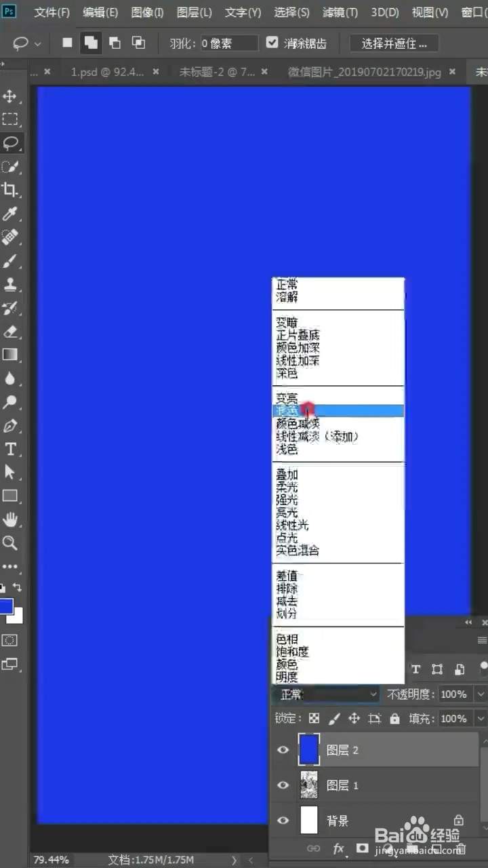Click the background white color swatch

16,616
